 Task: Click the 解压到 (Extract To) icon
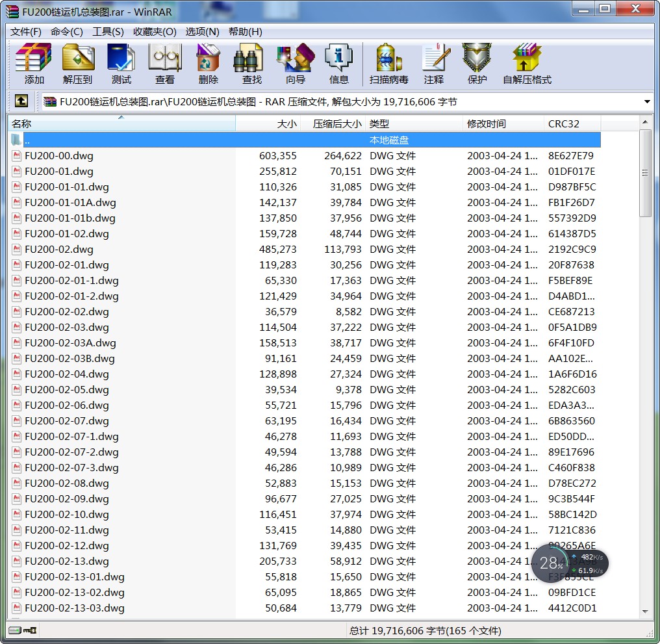point(77,64)
